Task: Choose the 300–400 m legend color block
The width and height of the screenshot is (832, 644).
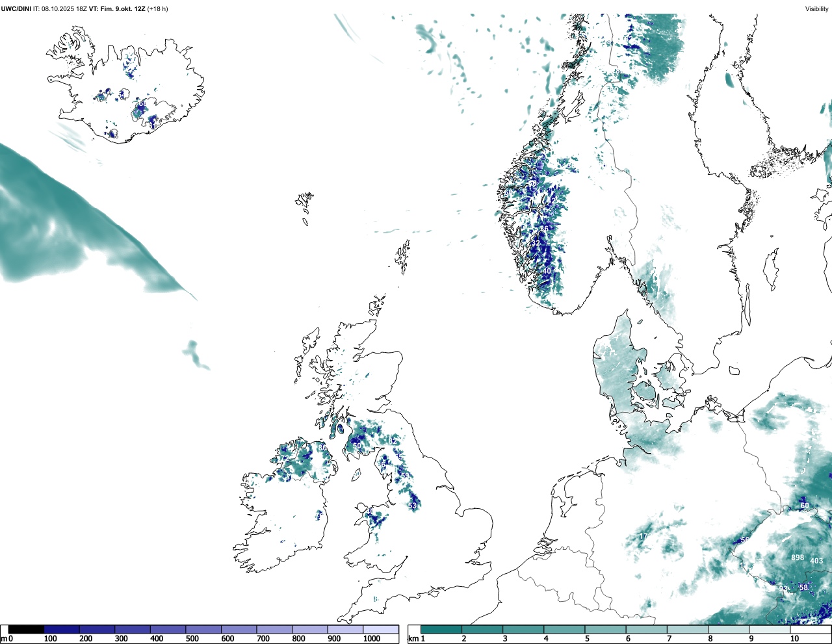Action: pyautogui.click(x=133, y=630)
